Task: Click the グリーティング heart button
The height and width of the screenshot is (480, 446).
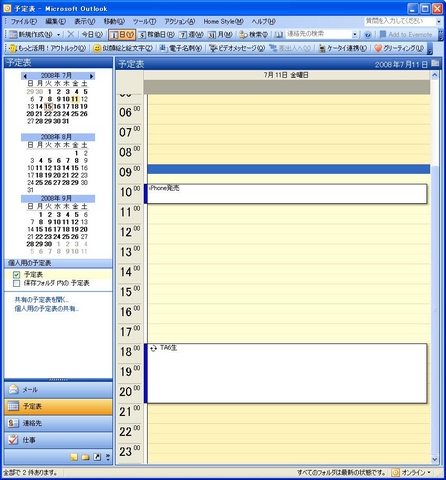Action: (x=399, y=48)
